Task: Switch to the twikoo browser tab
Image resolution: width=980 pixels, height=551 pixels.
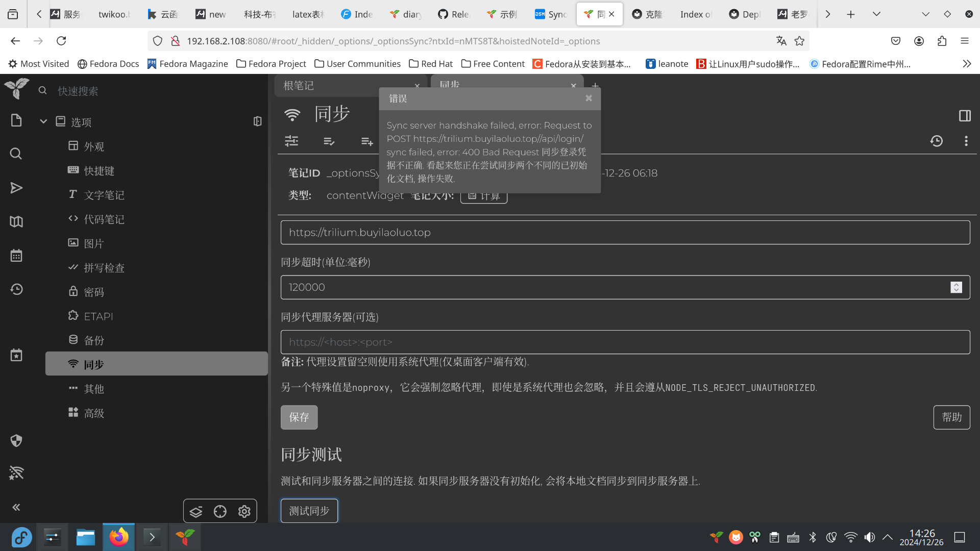Action: [x=113, y=14]
